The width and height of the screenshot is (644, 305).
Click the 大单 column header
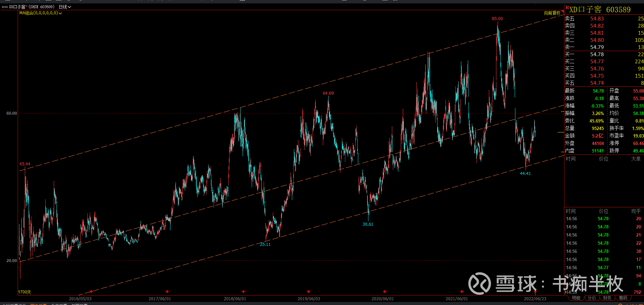[636, 159]
